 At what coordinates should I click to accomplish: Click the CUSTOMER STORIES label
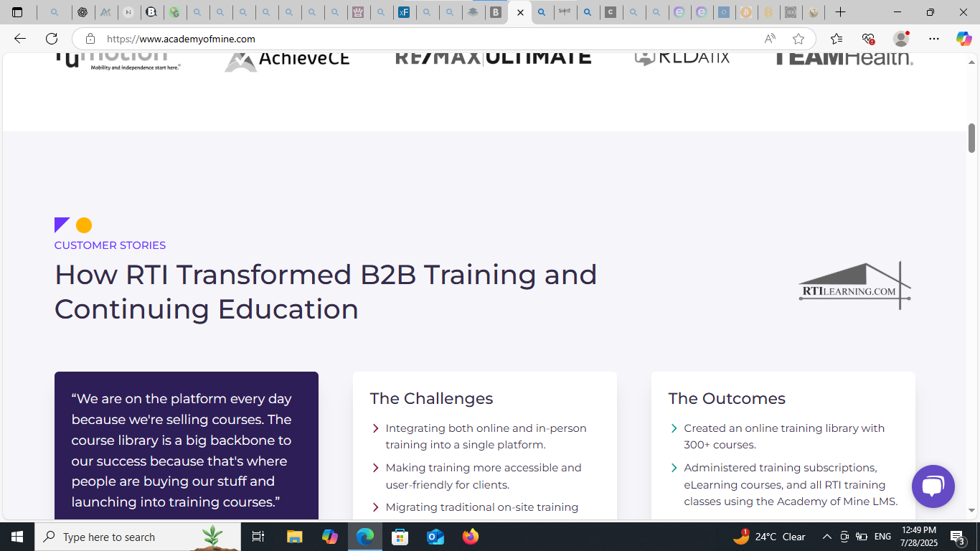(x=110, y=245)
